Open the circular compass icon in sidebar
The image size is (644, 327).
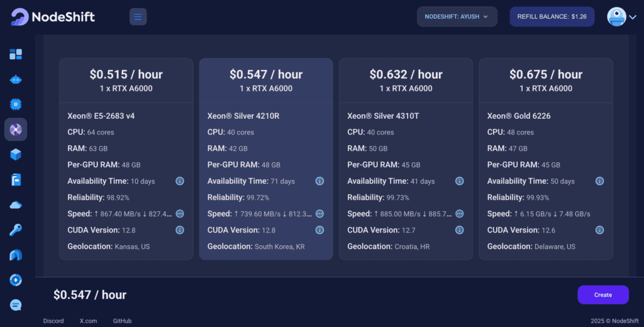coord(16,280)
